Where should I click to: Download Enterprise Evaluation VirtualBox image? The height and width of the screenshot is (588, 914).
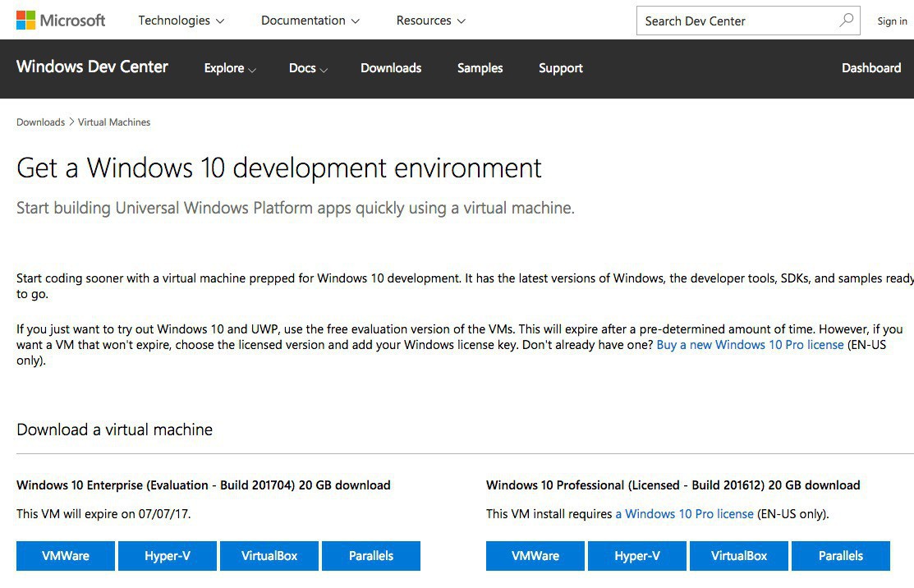tap(269, 556)
